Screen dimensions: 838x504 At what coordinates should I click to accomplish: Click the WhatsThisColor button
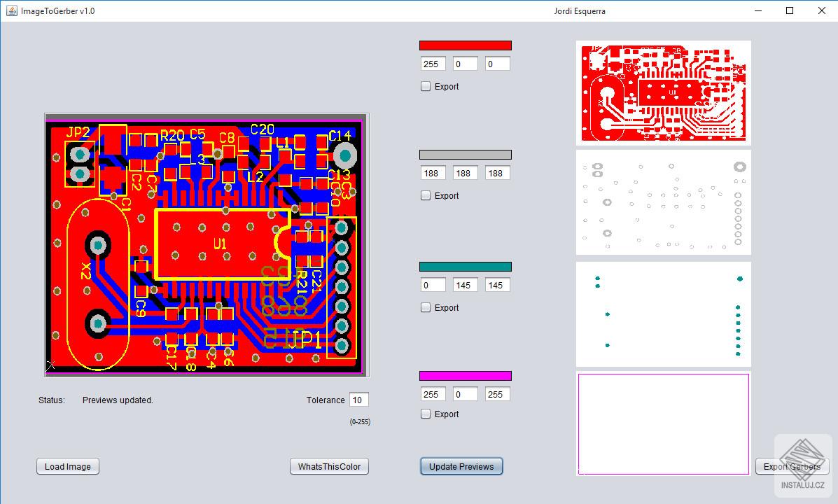(x=329, y=466)
